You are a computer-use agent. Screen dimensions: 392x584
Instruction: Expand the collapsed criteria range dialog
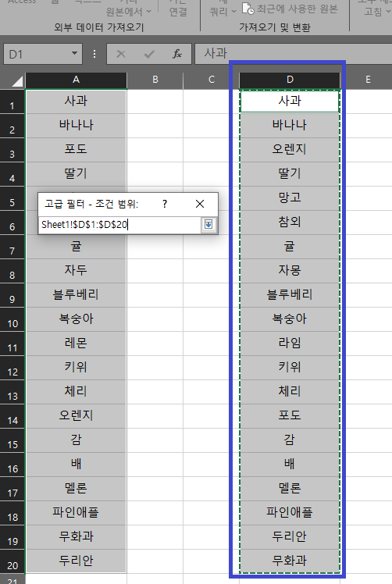tap(208, 225)
